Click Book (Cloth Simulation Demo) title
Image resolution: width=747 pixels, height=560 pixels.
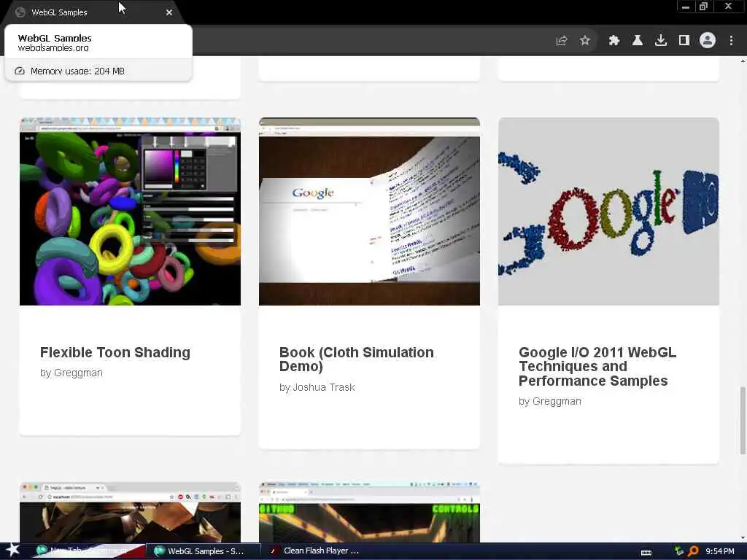(356, 359)
